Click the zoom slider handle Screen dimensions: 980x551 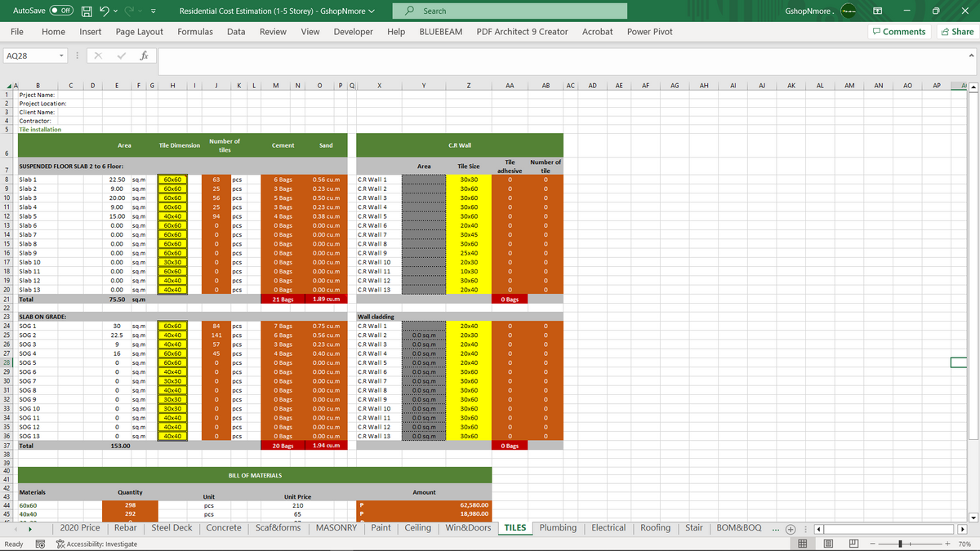(x=901, y=544)
